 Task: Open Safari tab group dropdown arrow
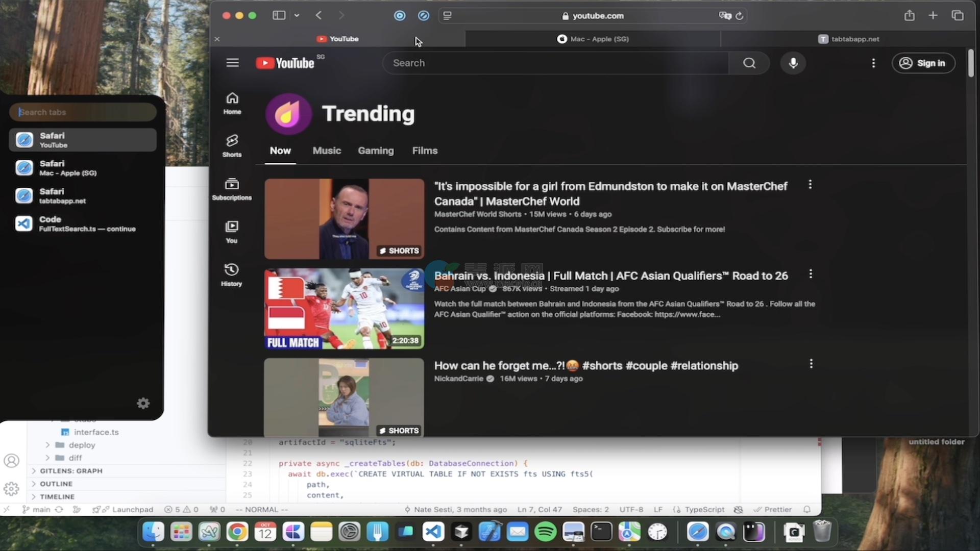(297, 15)
